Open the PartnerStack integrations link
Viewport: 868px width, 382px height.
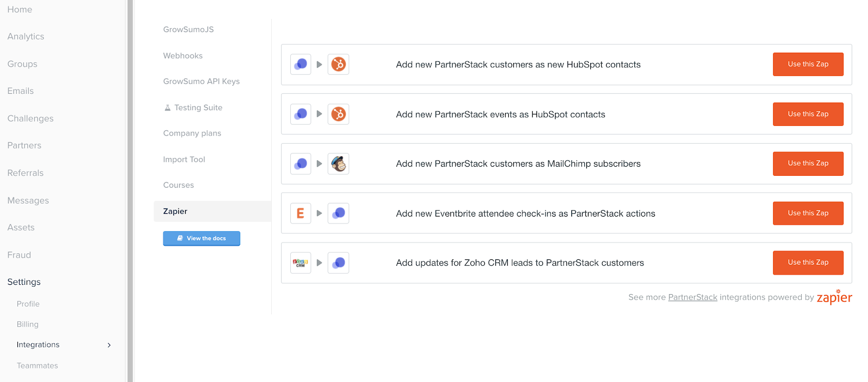click(692, 297)
